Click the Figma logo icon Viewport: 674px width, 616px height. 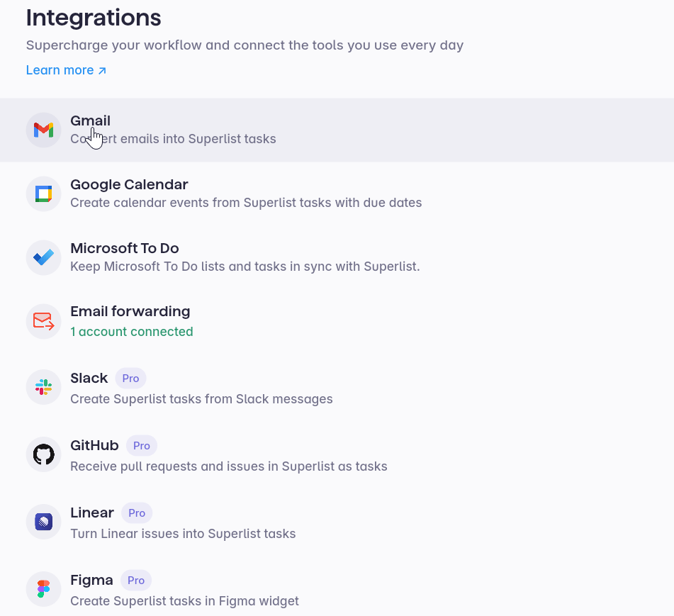click(44, 590)
